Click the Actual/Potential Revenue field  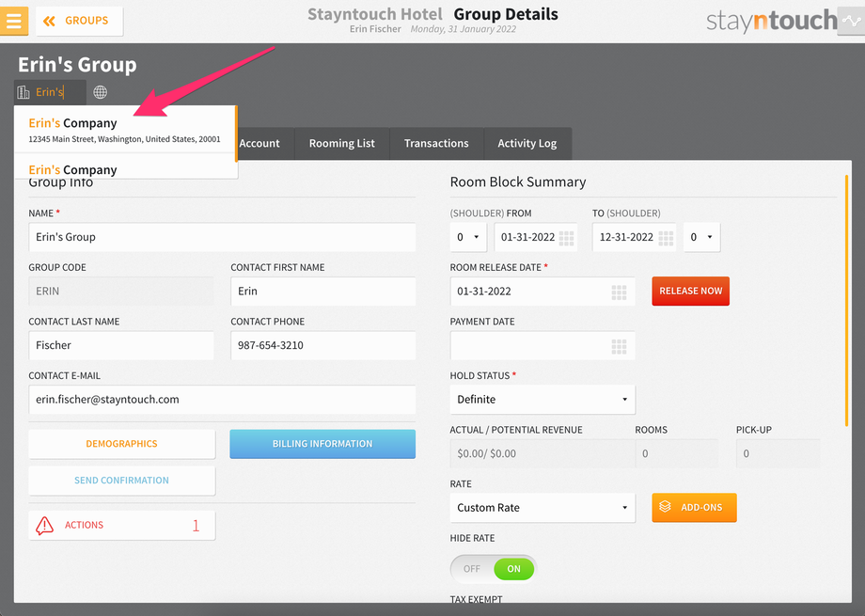[543, 453]
